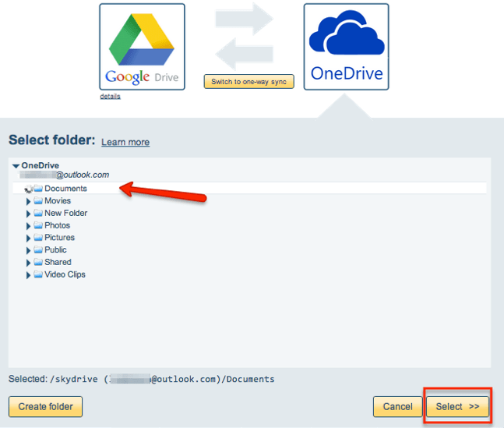The height and width of the screenshot is (428, 504).
Task: Click the New Folder icon
Action: coord(38,213)
